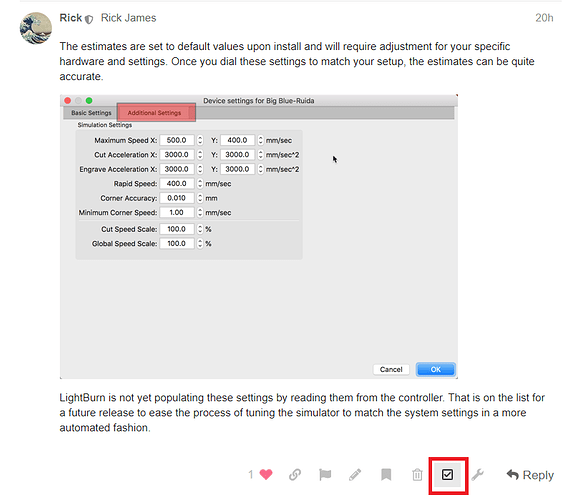
Task: Click the Corner Accuracy input field
Action: point(177,198)
